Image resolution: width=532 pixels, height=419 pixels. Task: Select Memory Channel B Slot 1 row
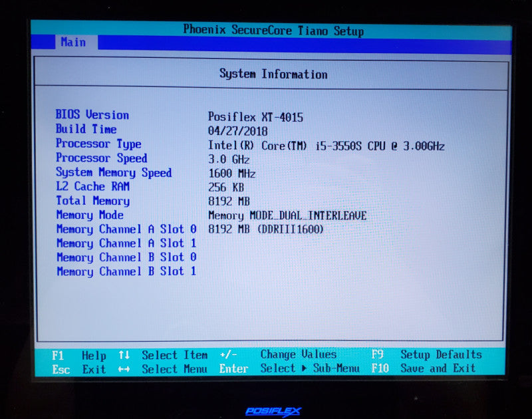[x=126, y=271]
